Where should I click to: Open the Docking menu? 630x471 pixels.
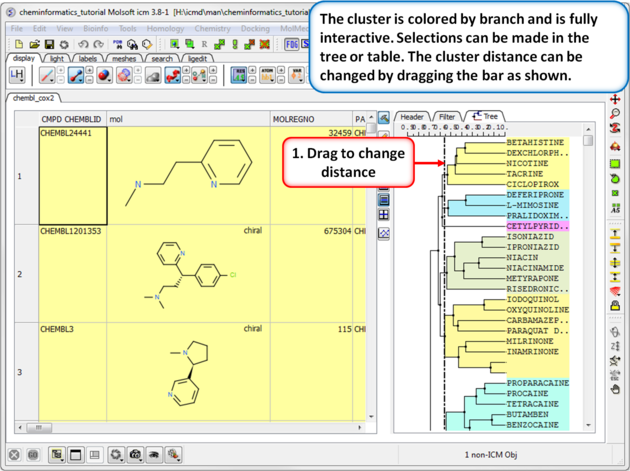[255, 29]
